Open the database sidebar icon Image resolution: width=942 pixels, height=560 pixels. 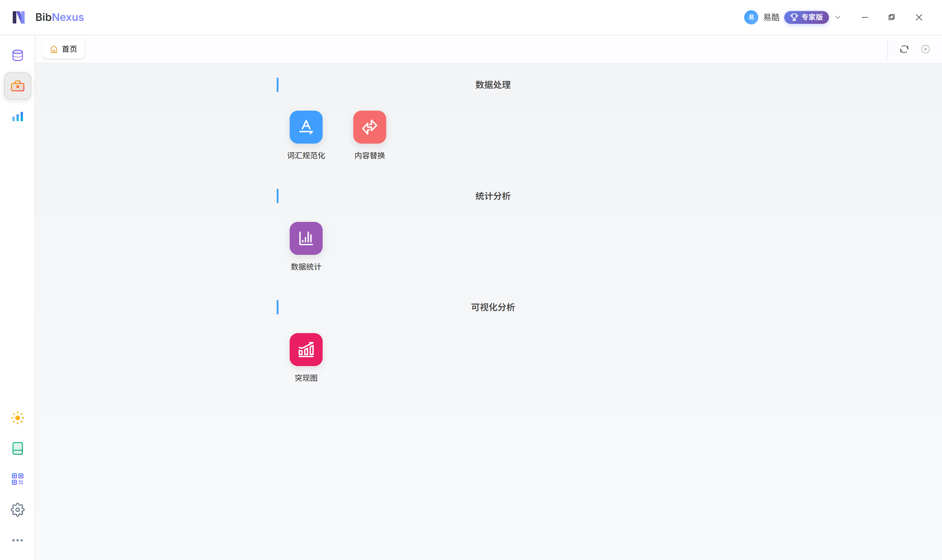(x=17, y=55)
